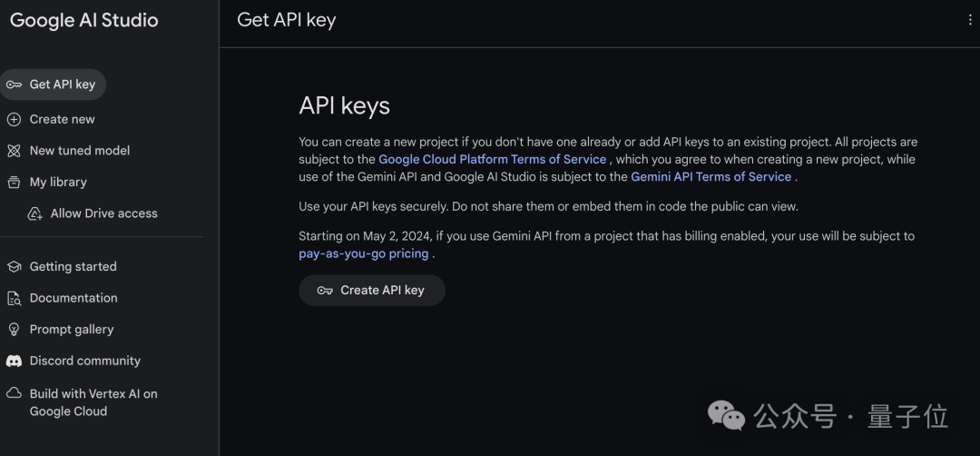Click the My library archive icon
Image resolution: width=980 pixels, height=456 pixels.
pos(14,182)
